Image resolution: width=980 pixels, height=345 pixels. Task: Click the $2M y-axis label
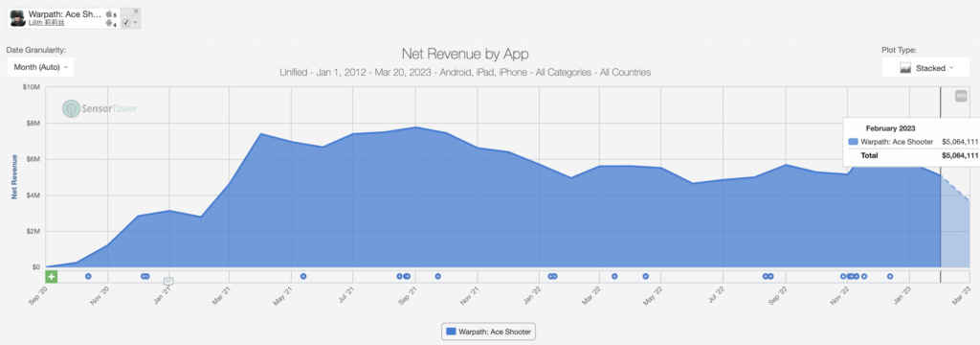click(33, 232)
